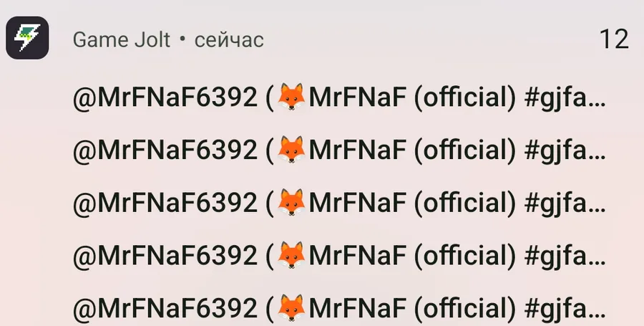Click the сейчас timestamp in notification header

(x=229, y=41)
